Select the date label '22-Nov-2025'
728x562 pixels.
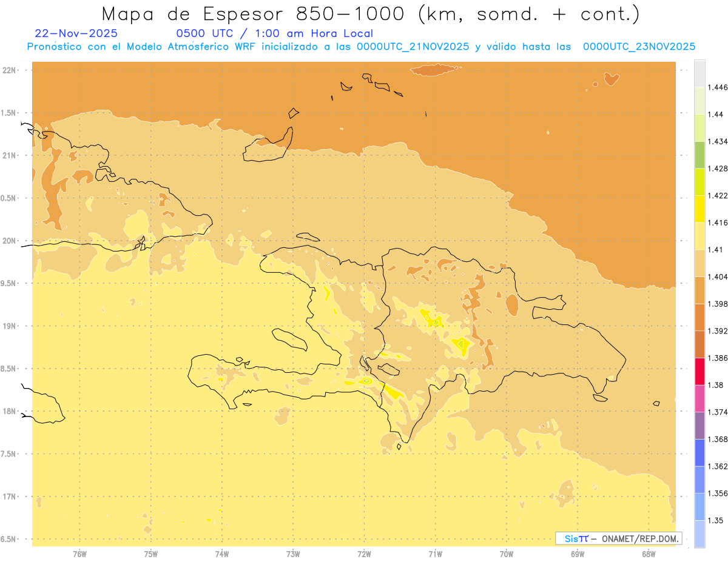click(76, 34)
